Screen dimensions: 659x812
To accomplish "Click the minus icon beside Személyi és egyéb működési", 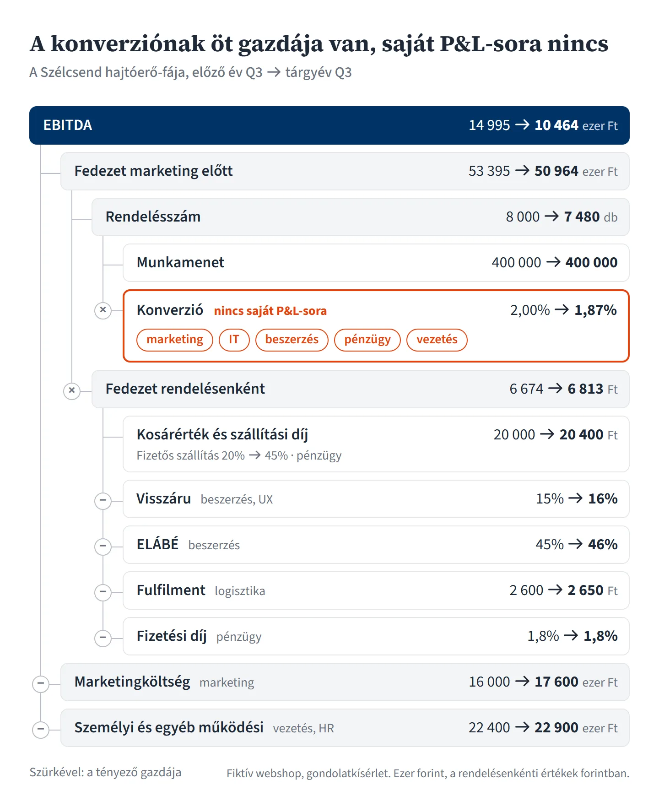I will coord(41,729).
